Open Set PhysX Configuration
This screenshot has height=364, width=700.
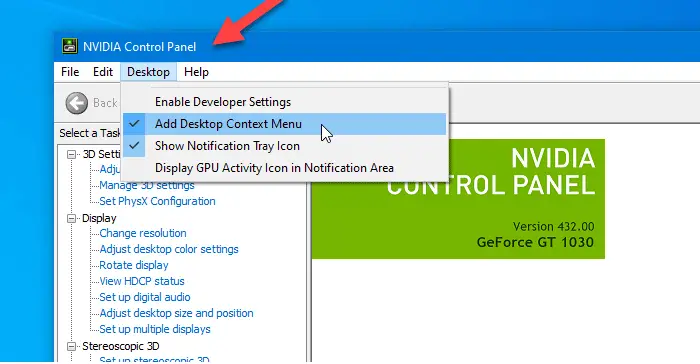[157, 201]
